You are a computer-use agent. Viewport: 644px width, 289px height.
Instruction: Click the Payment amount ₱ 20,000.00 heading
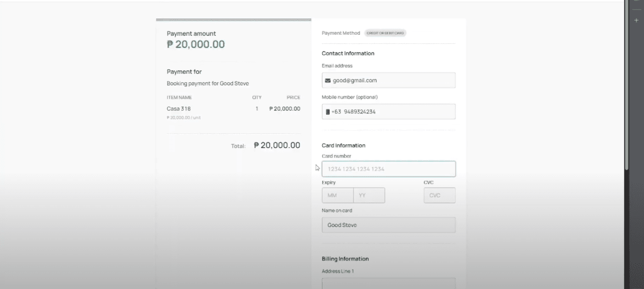tap(196, 45)
